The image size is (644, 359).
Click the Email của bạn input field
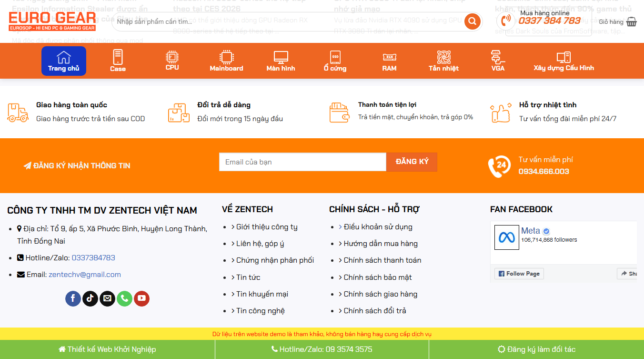click(302, 162)
